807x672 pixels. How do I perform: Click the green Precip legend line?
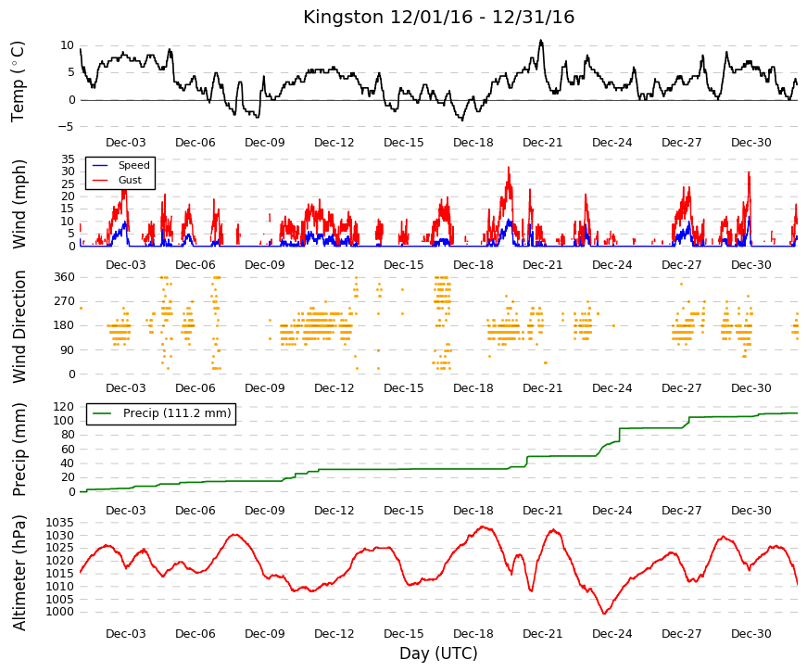pyautogui.click(x=102, y=413)
